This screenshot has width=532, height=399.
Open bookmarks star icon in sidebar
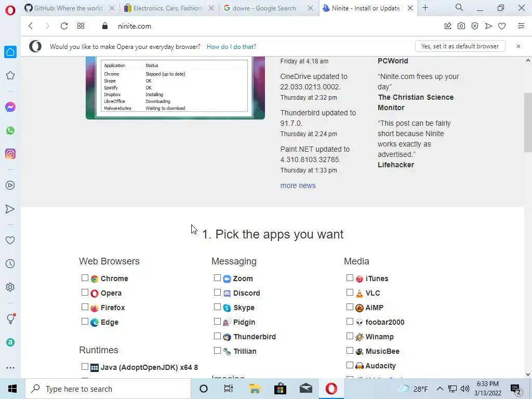(10, 75)
